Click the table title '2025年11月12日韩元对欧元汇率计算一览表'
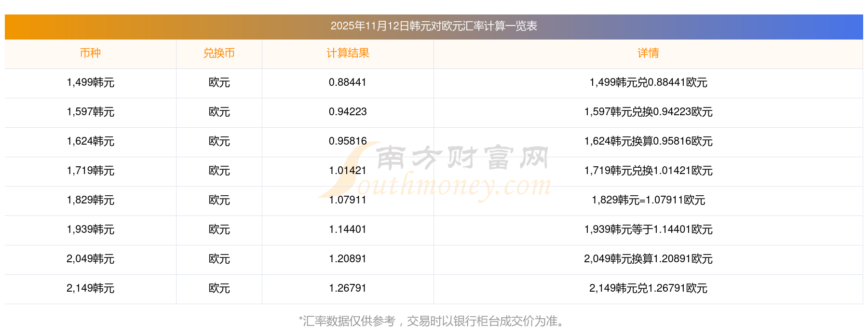Screen dimensions: 868x336 (434, 26)
